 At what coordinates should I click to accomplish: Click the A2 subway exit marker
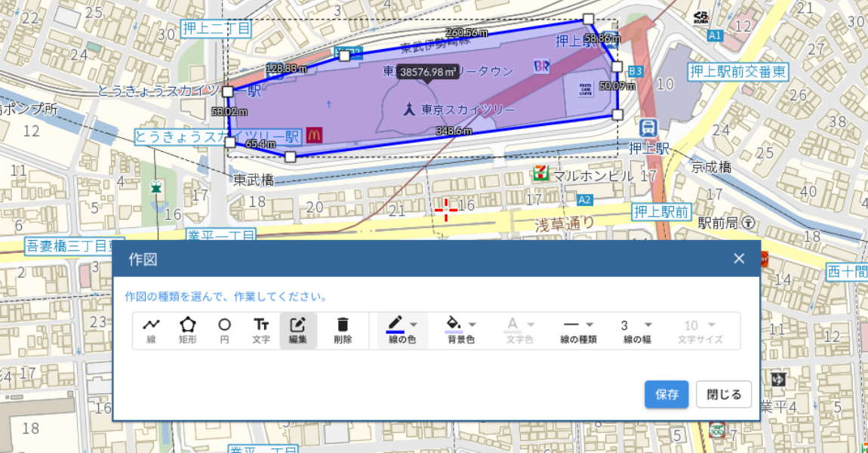[585, 200]
